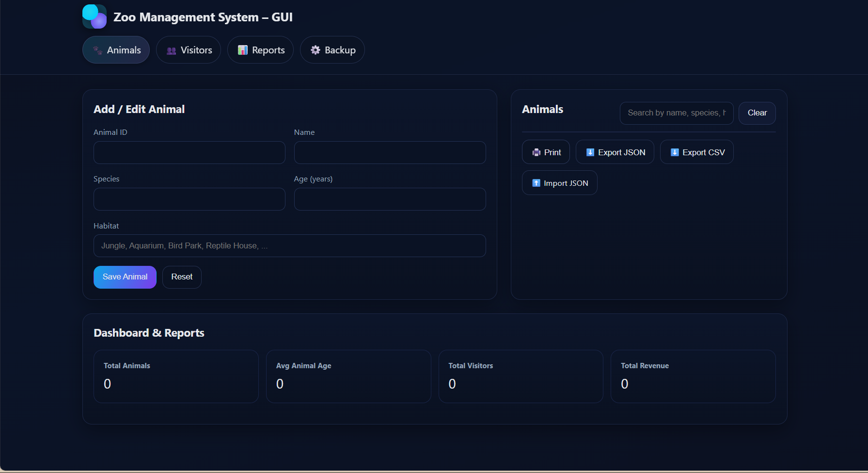
Task: Click the download arrow icon for Export JSON
Action: click(x=590, y=152)
